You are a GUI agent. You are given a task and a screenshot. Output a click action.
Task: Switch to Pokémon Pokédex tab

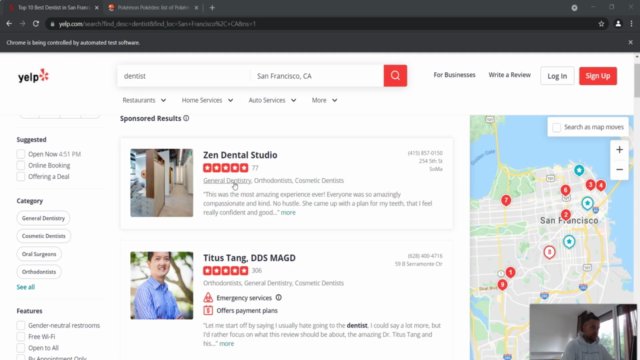click(153, 7)
